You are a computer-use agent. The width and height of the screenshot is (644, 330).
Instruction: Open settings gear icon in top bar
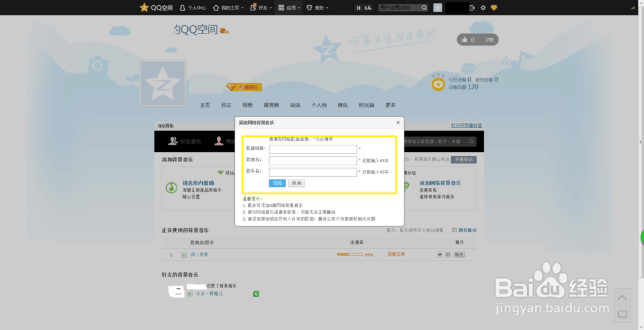(x=483, y=7)
